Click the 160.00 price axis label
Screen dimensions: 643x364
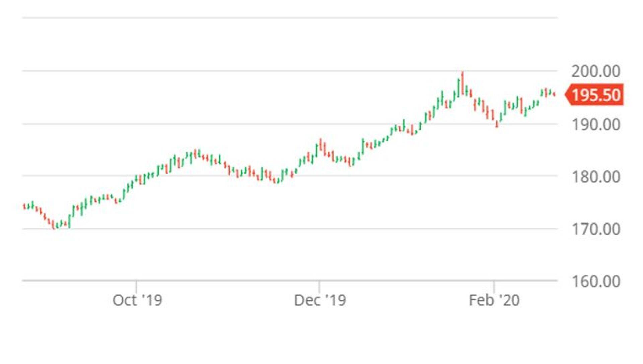(596, 281)
